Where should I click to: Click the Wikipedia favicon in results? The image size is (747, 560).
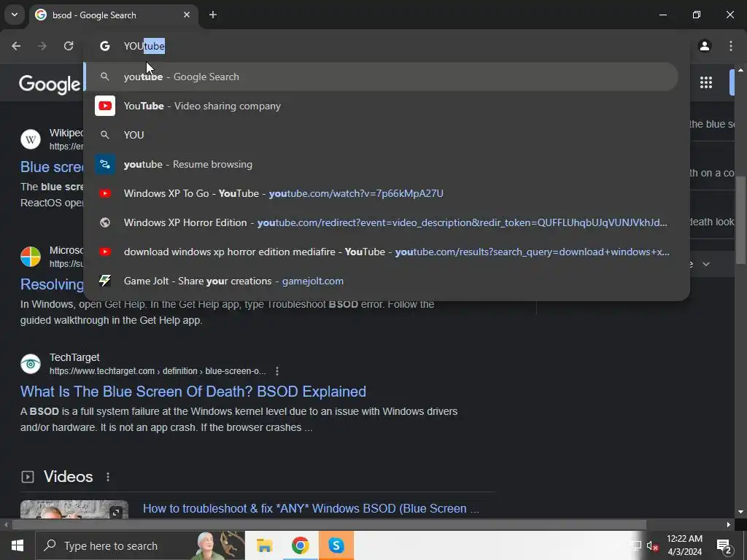pyautogui.click(x=31, y=139)
